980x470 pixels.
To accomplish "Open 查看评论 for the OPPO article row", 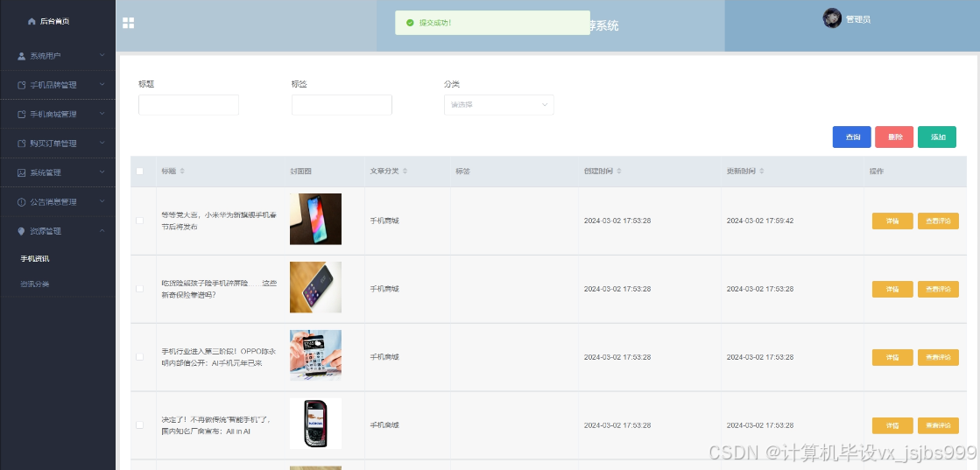I will point(938,357).
